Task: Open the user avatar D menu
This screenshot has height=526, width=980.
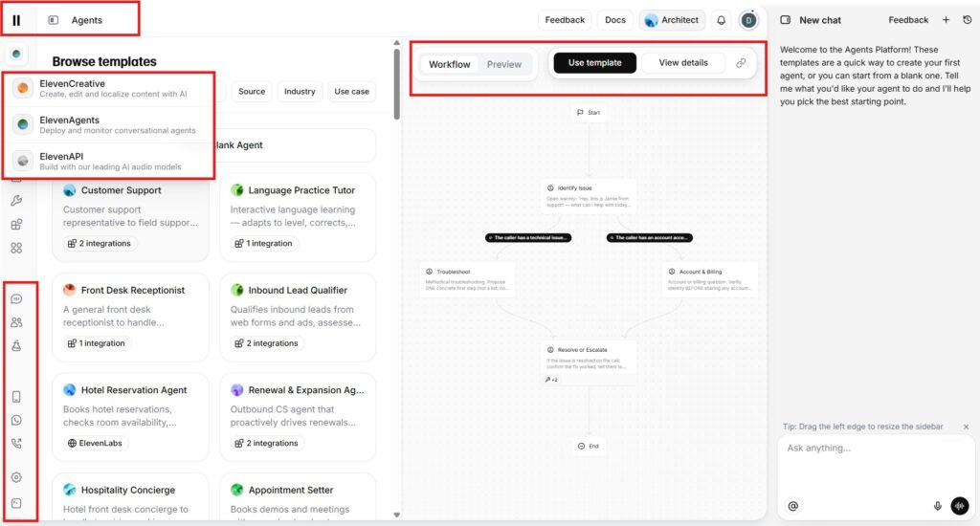Action: click(x=748, y=20)
